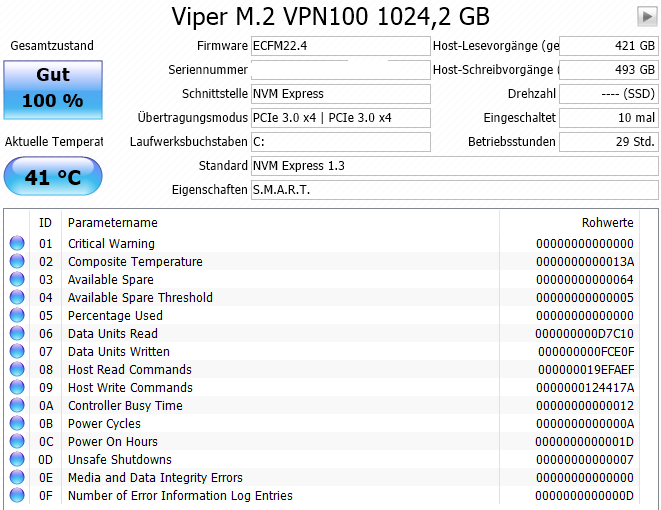The width and height of the screenshot is (661, 510).
Task: Click the Gut 100 % health status button
Action: 53,90
